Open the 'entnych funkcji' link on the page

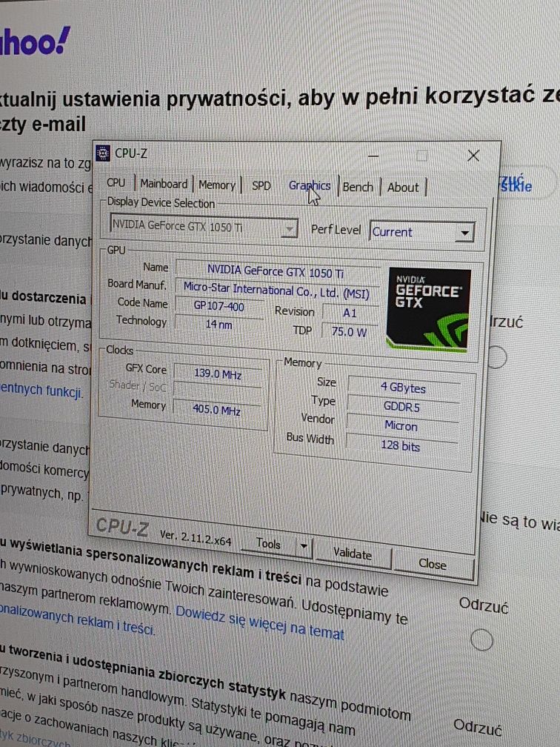(x=41, y=390)
